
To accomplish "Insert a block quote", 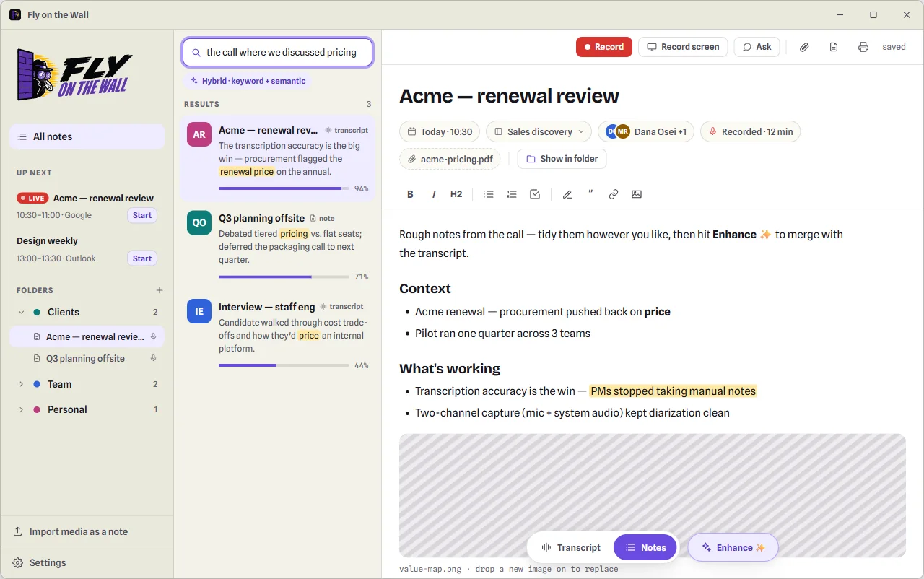I will coord(590,194).
